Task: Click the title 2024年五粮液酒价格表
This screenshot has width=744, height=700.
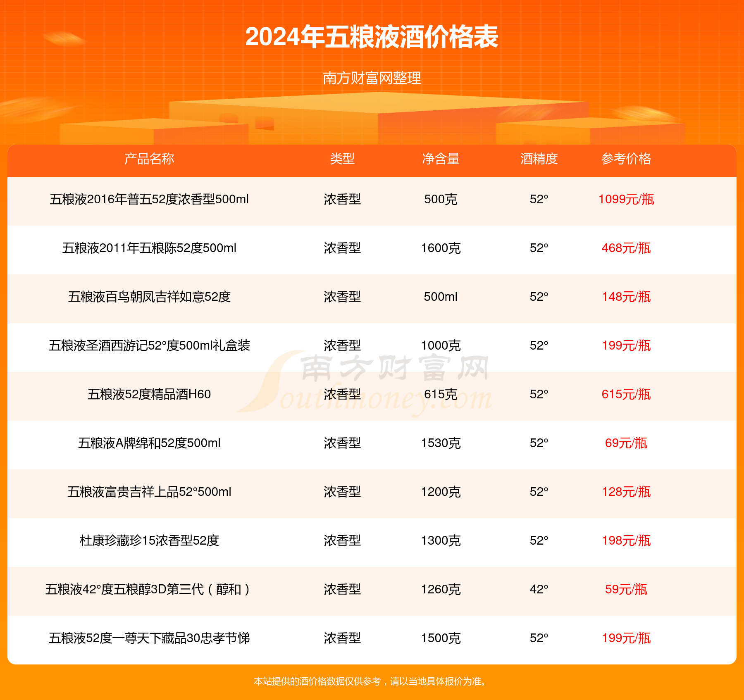Action: [372, 37]
